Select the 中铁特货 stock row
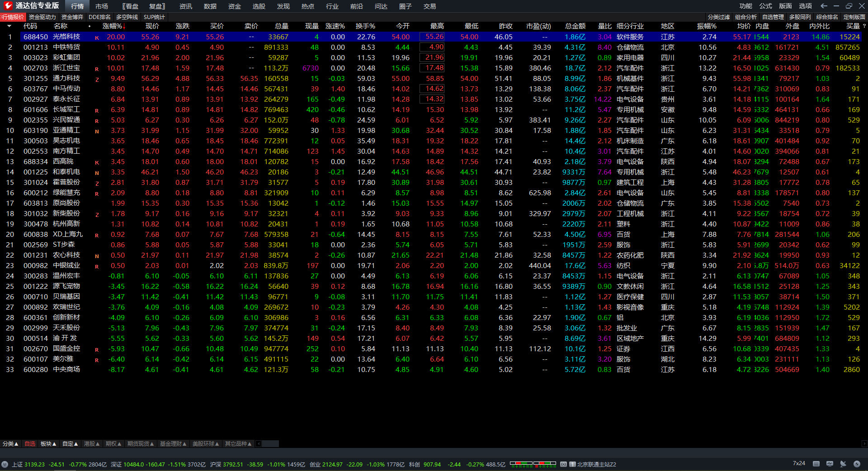The width and height of the screenshot is (868, 471). click(434, 47)
